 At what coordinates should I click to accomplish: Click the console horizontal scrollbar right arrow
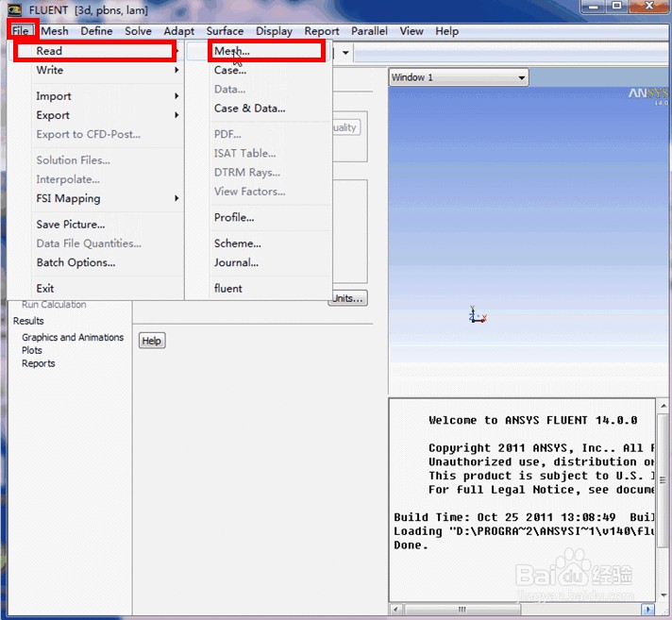pos(648,609)
